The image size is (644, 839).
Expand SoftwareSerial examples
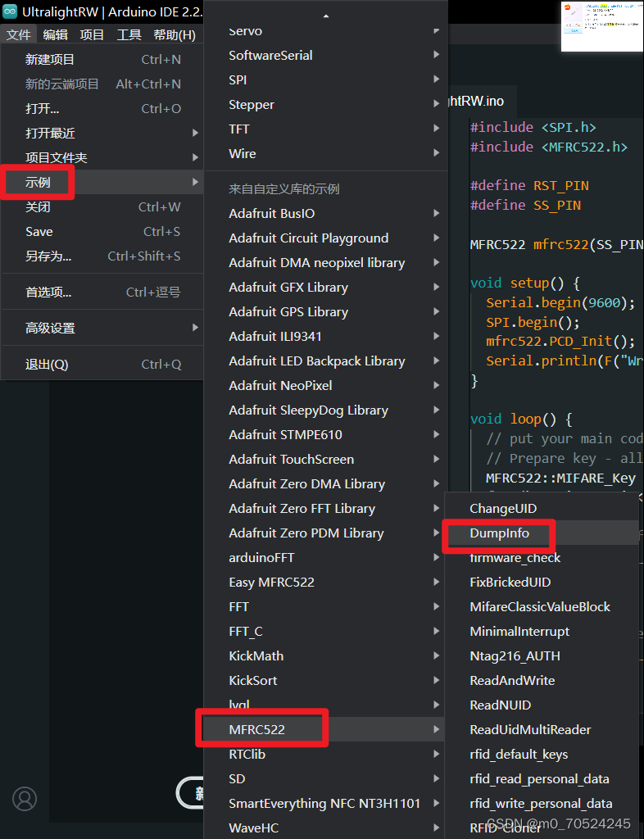(x=326, y=55)
